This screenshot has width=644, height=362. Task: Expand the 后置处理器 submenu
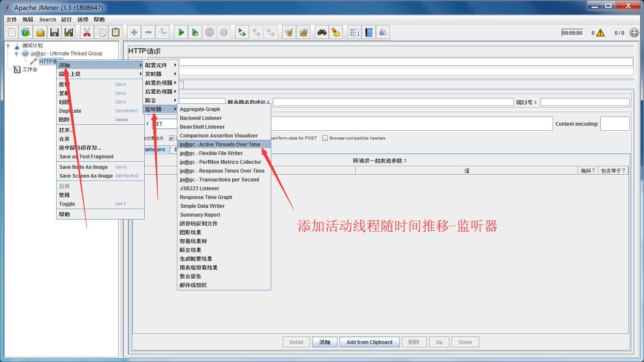pos(161,91)
